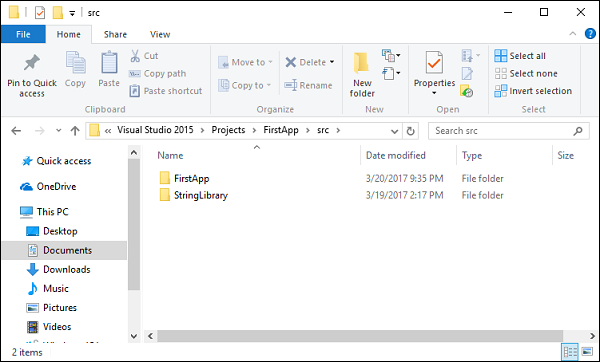
Task: Click Select all in the ribbon
Action: [520, 56]
